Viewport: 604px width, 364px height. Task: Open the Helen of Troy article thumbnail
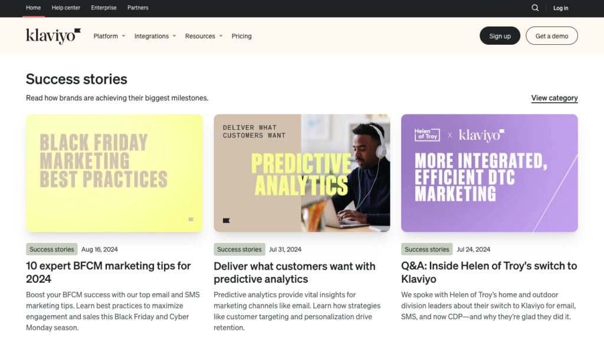(x=489, y=173)
